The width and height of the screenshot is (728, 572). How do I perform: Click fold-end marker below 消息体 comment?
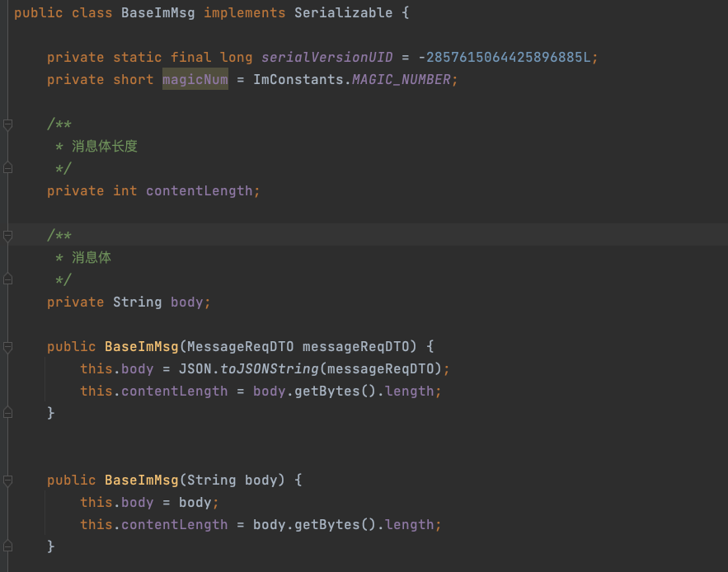coord(8,280)
